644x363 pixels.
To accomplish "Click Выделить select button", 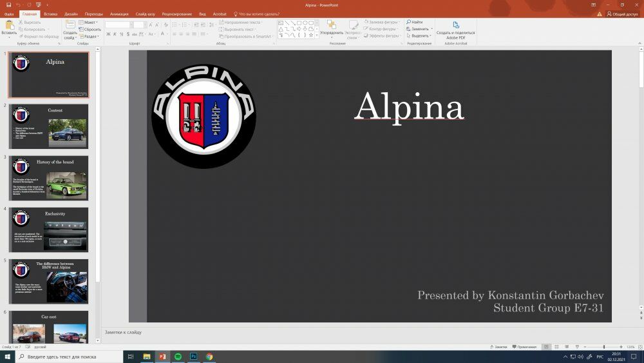I will [419, 35].
